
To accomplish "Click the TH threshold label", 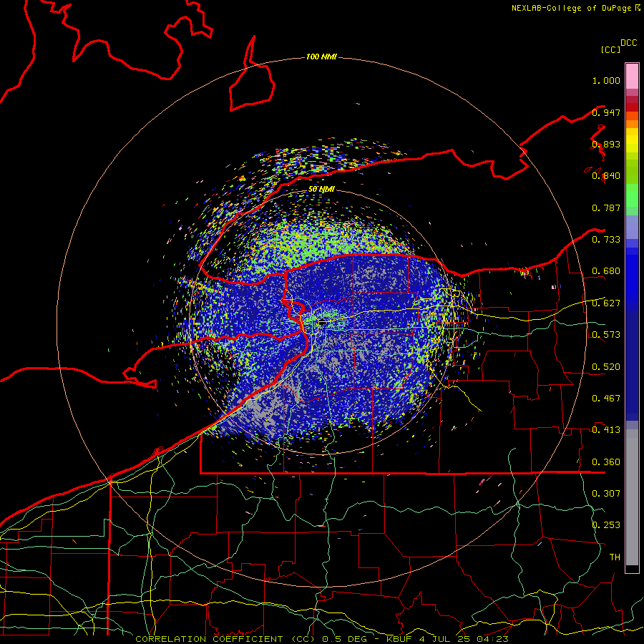I will tap(615, 557).
